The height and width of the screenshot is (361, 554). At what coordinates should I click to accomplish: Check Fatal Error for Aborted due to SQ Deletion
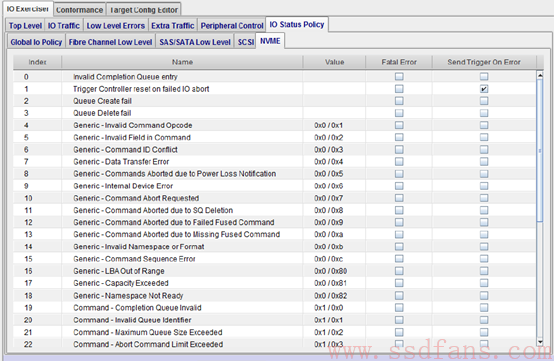399,211
